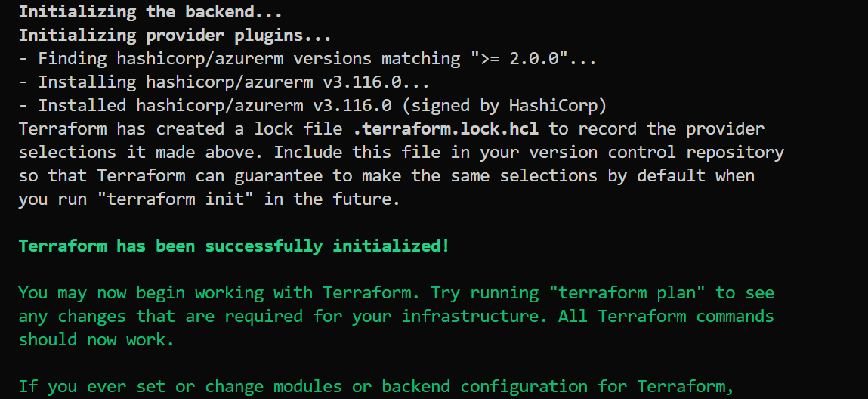Click the "Finding hashicorp/azurerm versions matching" text
This screenshot has height=399, width=868.
click(249, 59)
